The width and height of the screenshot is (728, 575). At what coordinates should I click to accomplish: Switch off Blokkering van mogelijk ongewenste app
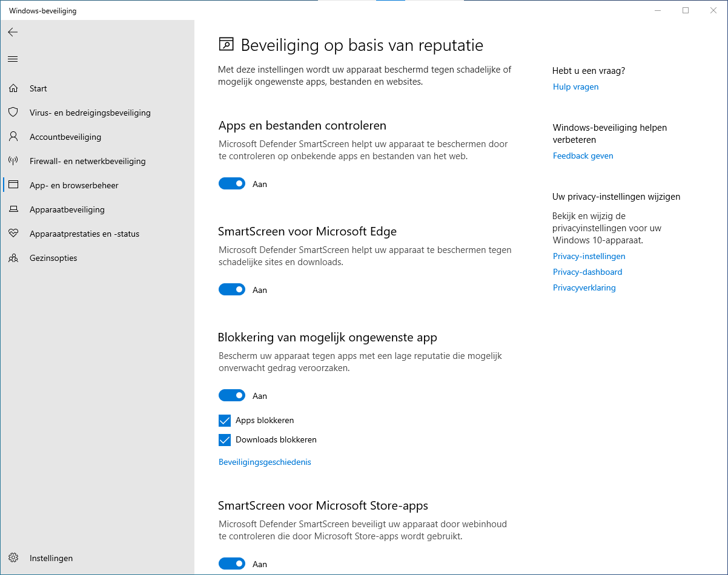click(232, 396)
